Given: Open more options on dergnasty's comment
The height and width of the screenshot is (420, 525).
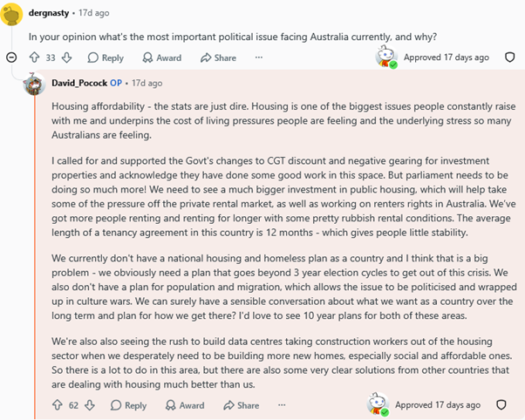Looking at the screenshot, I should [x=259, y=58].
